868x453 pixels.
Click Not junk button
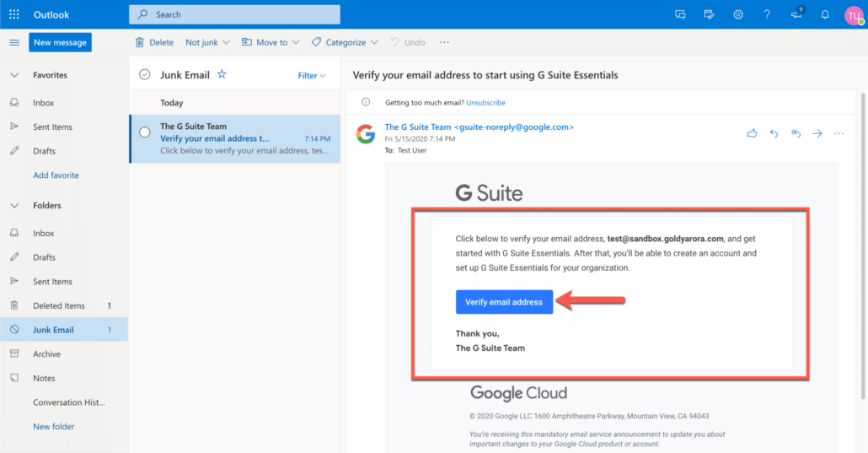coord(201,42)
